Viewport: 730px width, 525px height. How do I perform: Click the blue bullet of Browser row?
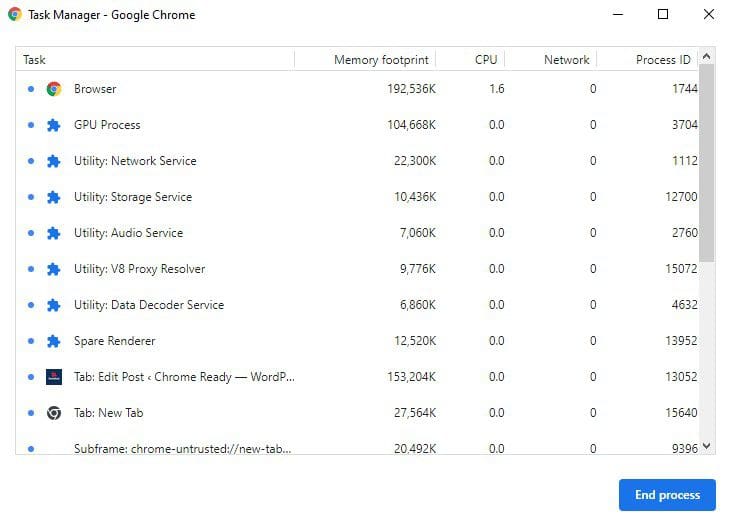(x=31, y=89)
